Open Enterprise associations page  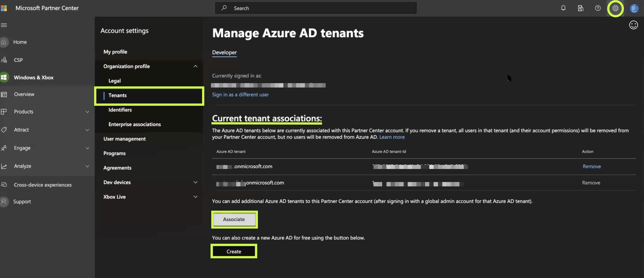135,124
